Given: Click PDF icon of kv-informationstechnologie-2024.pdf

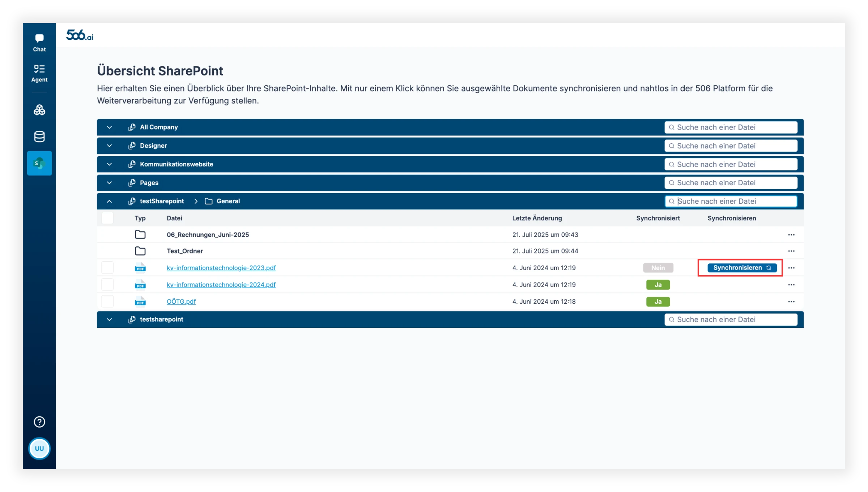Looking at the screenshot, I should (x=140, y=285).
